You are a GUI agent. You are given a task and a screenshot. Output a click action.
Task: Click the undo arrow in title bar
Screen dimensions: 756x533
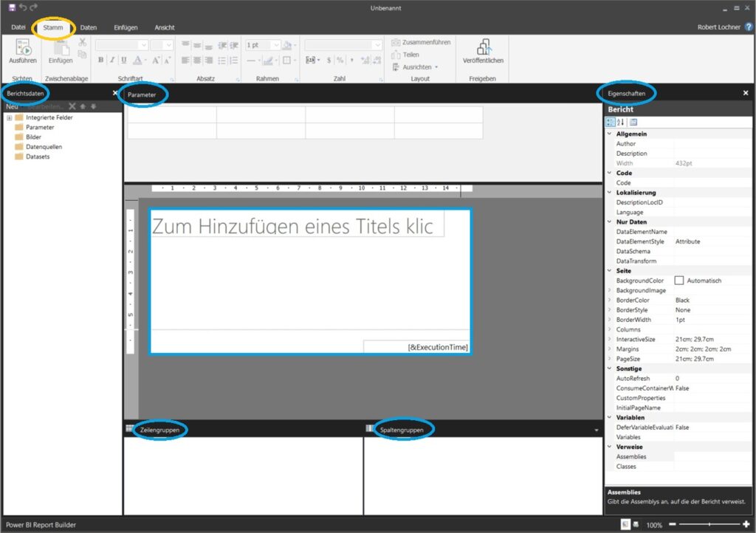coord(22,7)
